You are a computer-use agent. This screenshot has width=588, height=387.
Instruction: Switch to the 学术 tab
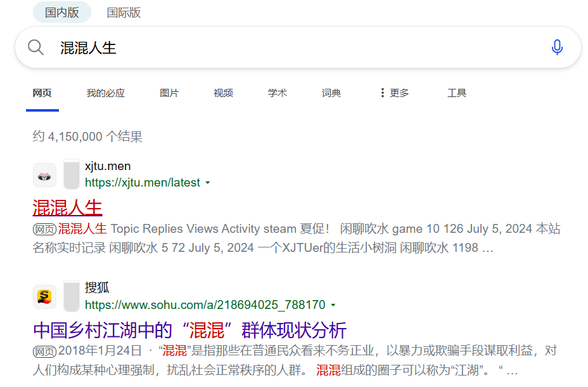tap(277, 93)
